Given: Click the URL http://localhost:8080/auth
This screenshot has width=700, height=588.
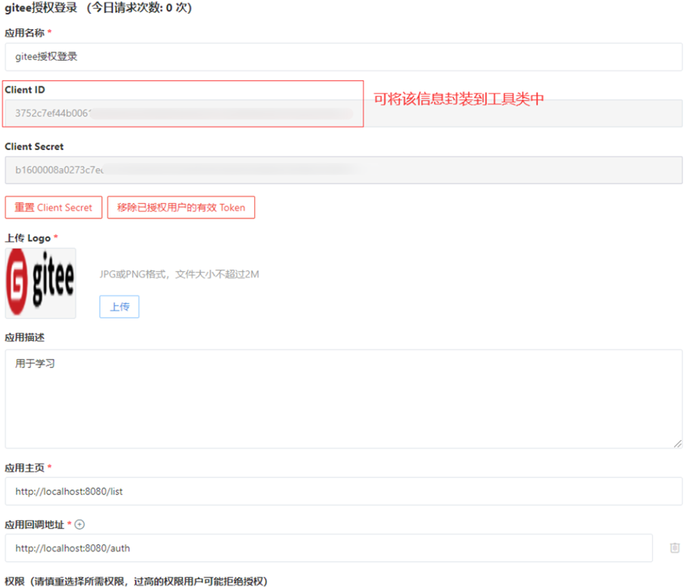Looking at the screenshot, I should (64, 548).
